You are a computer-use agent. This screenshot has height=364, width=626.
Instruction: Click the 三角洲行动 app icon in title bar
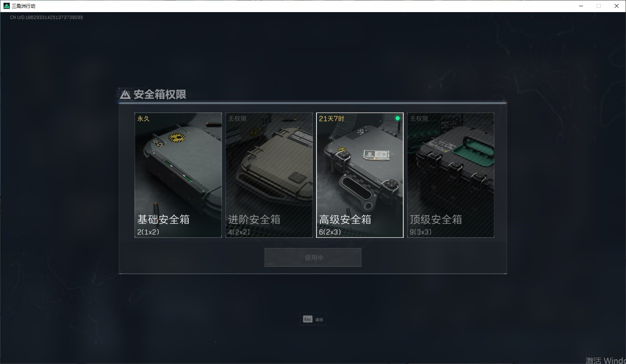6,6
